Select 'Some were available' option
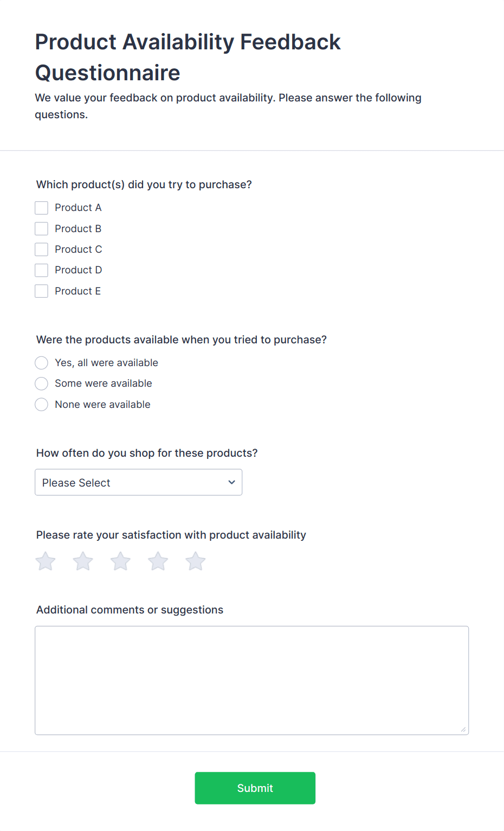The image size is (504, 831). [42, 383]
